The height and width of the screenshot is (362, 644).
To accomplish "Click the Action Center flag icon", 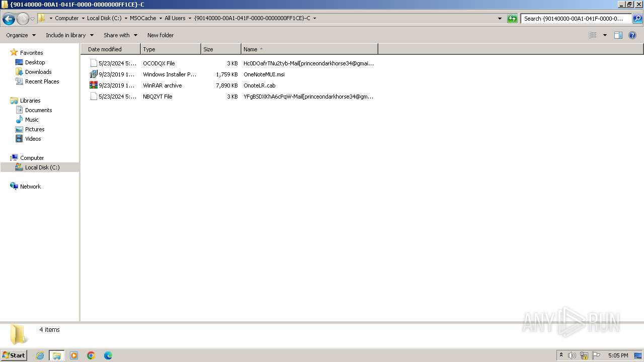I will pyautogui.click(x=596, y=355).
